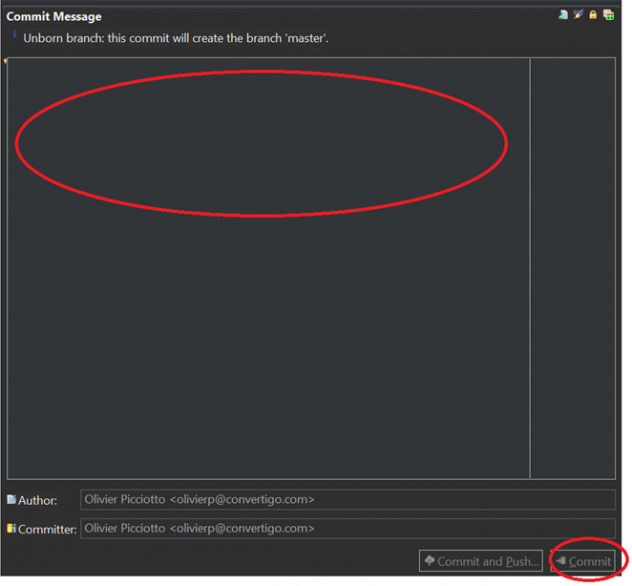Focus the Author text field
Screen dimensions: 632x586
coord(347,500)
